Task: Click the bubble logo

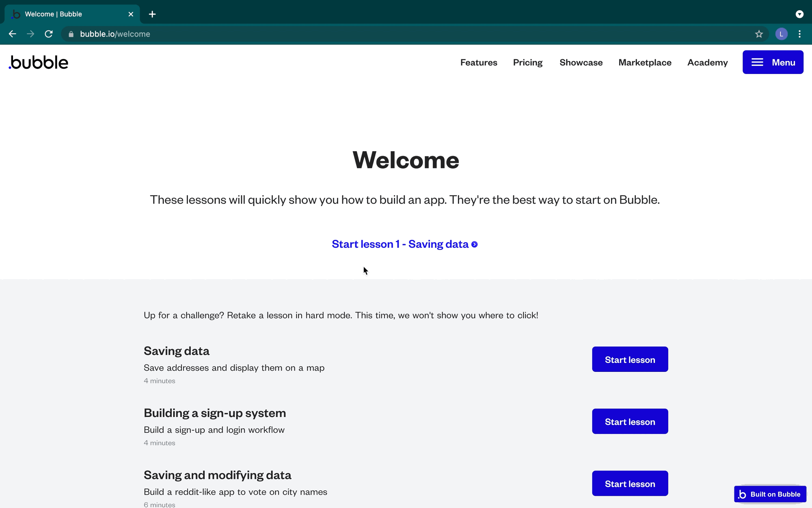Action: (39, 62)
